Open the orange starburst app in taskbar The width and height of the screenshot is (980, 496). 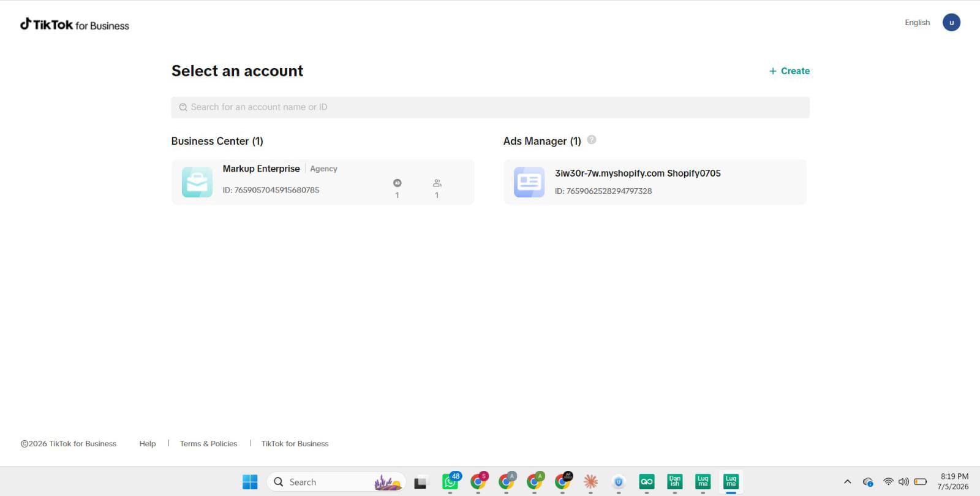tap(590, 482)
